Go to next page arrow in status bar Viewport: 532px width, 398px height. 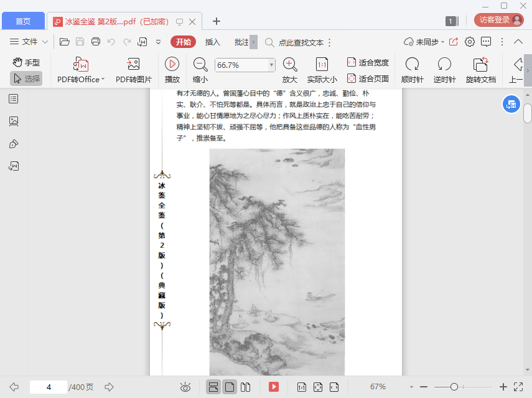[x=109, y=386]
